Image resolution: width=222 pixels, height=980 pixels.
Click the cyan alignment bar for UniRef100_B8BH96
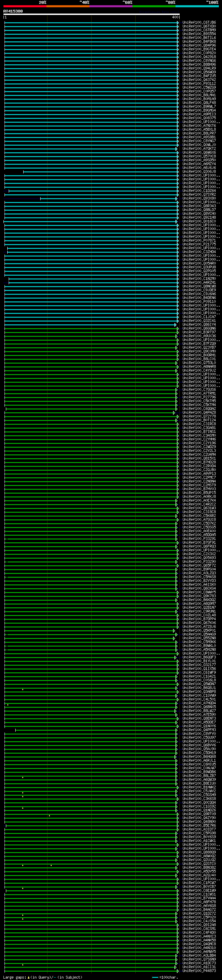pyautogui.click(x=91, y=65)
